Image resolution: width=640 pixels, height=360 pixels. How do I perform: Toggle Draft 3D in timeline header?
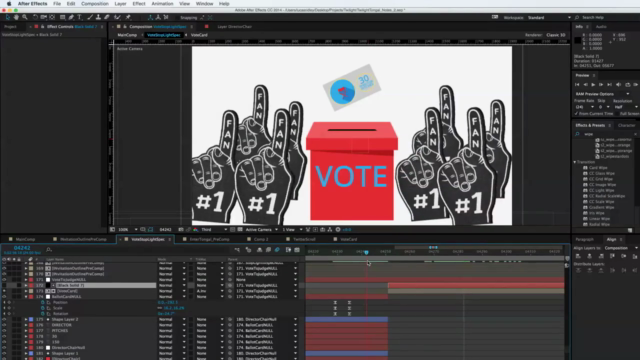[248, 249]
